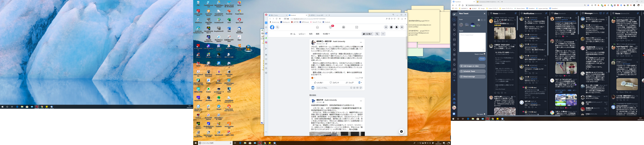Toggle the VPN badge in Opera address bar
644x145 pixels.
(x=285, y=19)
